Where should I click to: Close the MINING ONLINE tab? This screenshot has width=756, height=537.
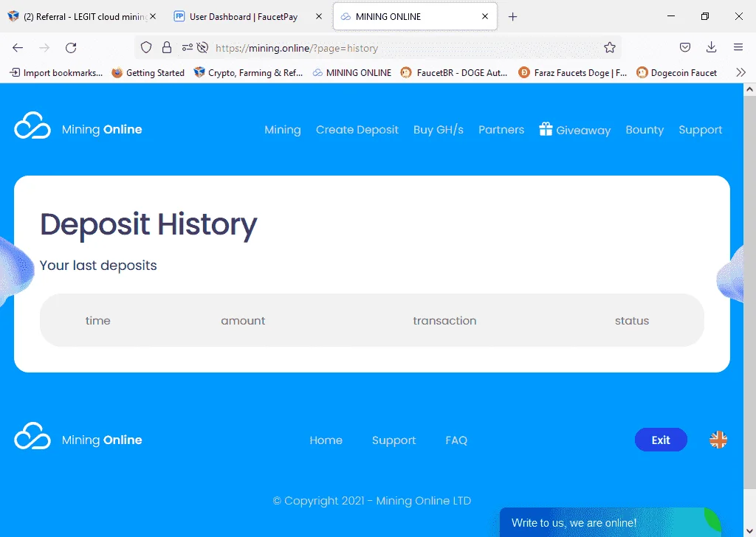485,16
